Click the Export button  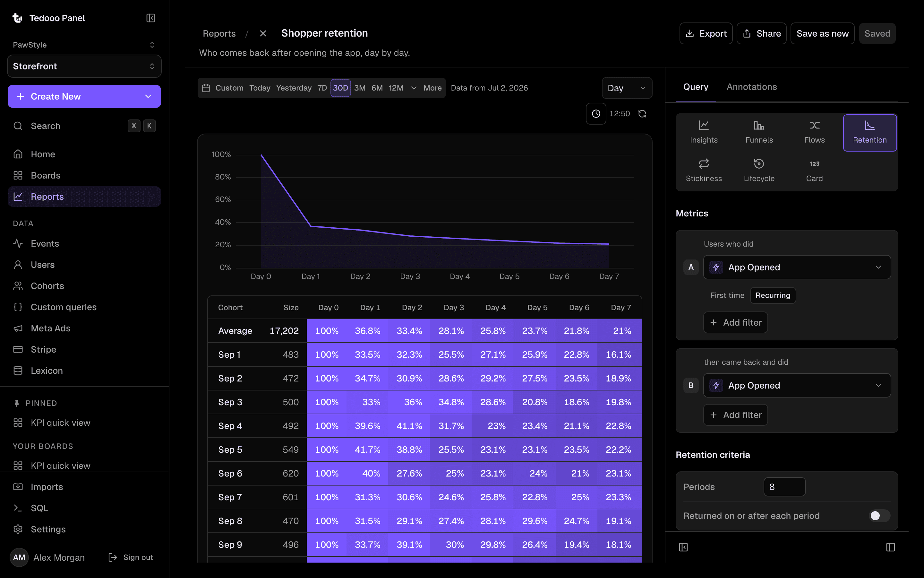point(706,34)
